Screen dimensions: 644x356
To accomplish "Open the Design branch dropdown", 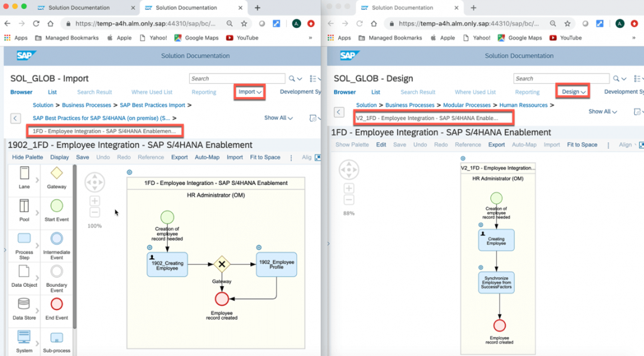I will pos(573,92).
